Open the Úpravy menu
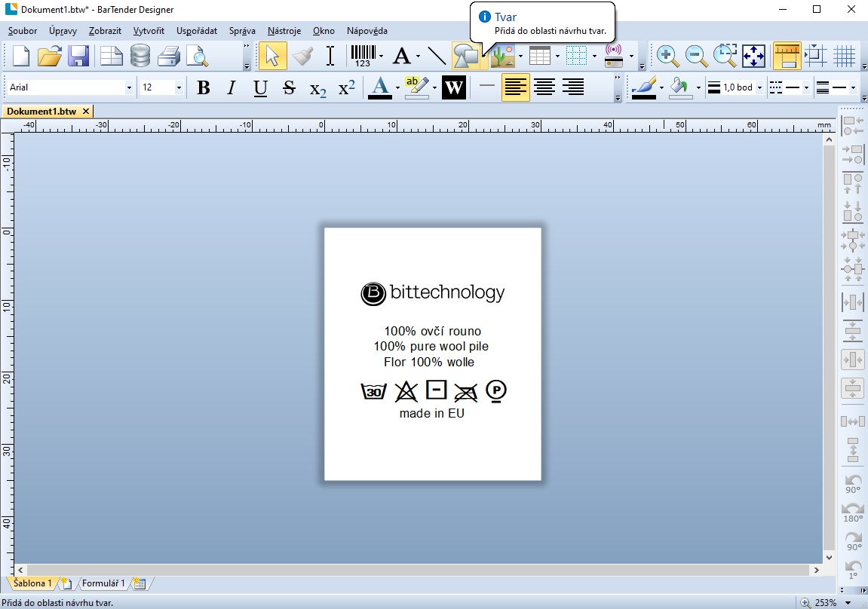This screenshot has width=868, height=609. pos(63,31)
